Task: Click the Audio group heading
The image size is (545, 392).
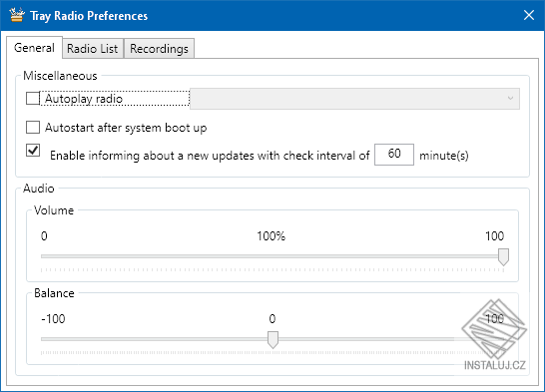Action: click(x=39, y=189)
